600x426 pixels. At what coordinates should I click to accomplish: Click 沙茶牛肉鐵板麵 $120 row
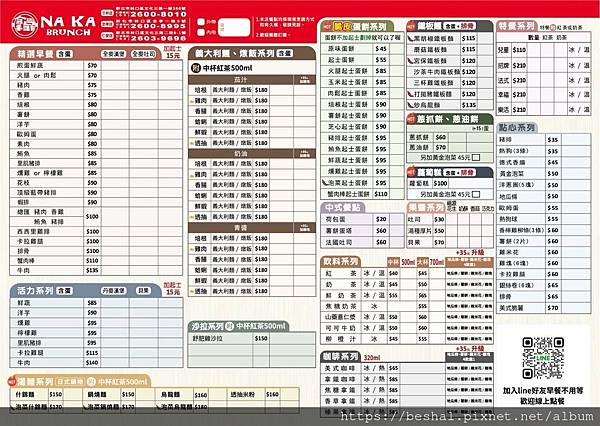tap(450, 72)
